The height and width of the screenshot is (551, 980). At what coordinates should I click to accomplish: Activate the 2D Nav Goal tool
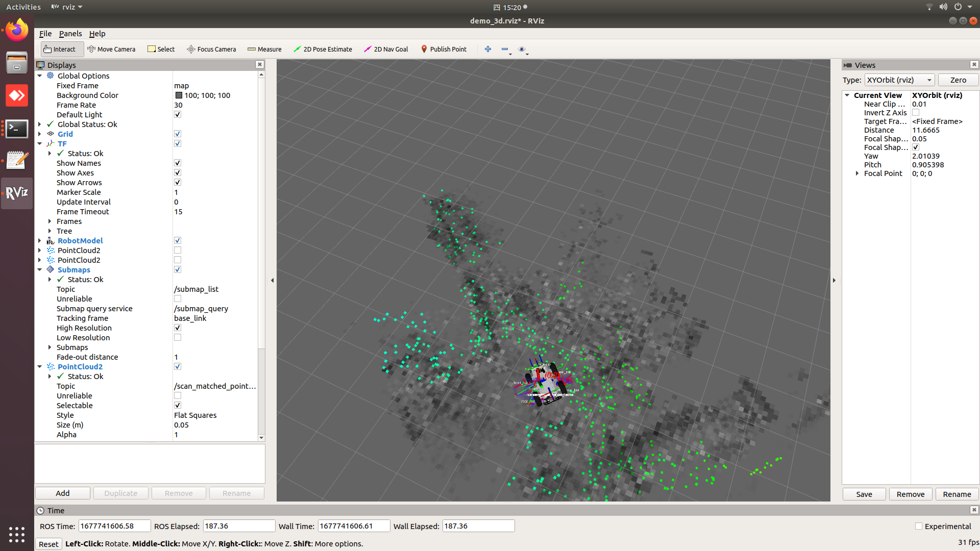click(386, 49)
